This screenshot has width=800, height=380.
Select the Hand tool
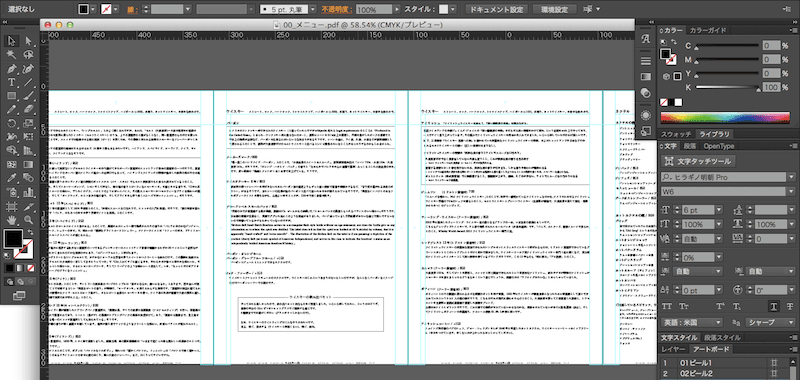[x=11, y=220]
